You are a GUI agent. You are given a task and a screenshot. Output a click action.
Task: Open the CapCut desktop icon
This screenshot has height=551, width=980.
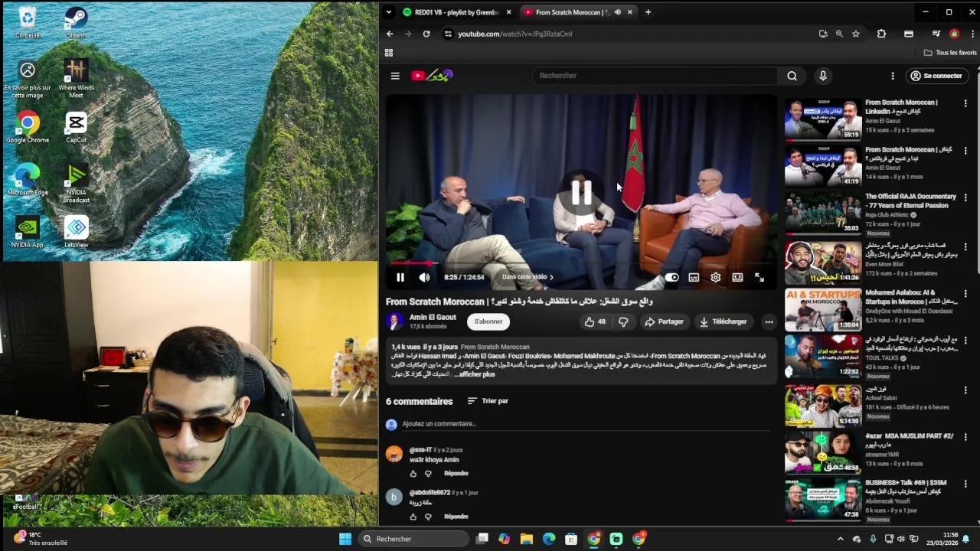[76, 127]
